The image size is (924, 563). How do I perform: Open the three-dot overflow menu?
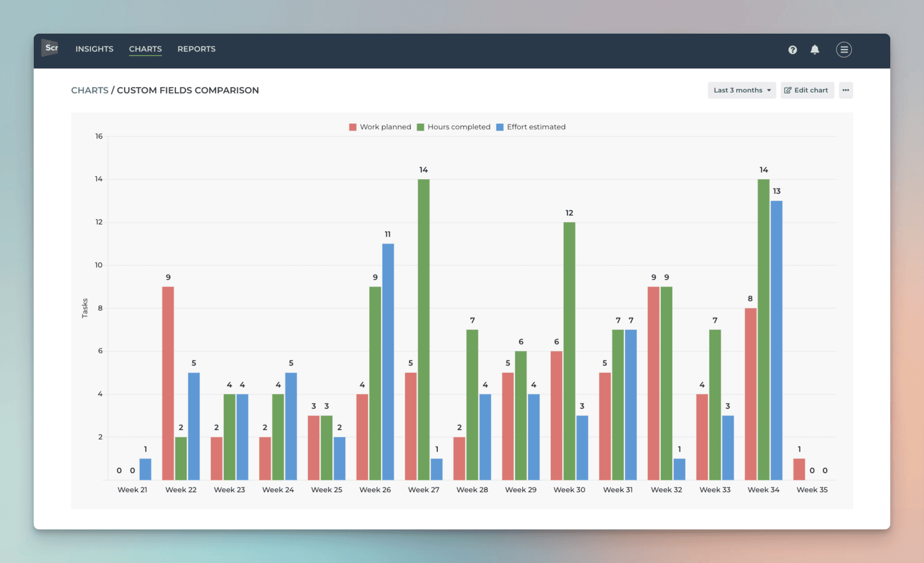click(846, 90)
